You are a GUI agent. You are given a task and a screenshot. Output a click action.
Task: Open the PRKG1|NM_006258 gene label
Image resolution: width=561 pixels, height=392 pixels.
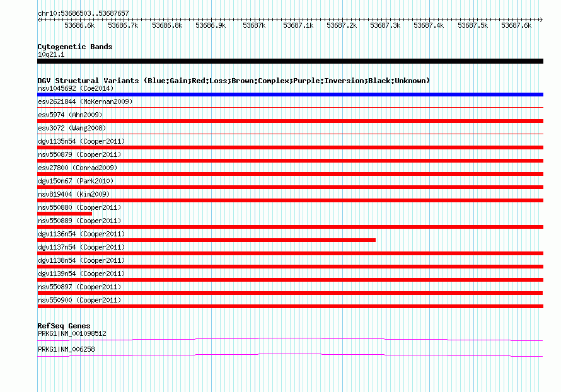click(x=66, y=349)
